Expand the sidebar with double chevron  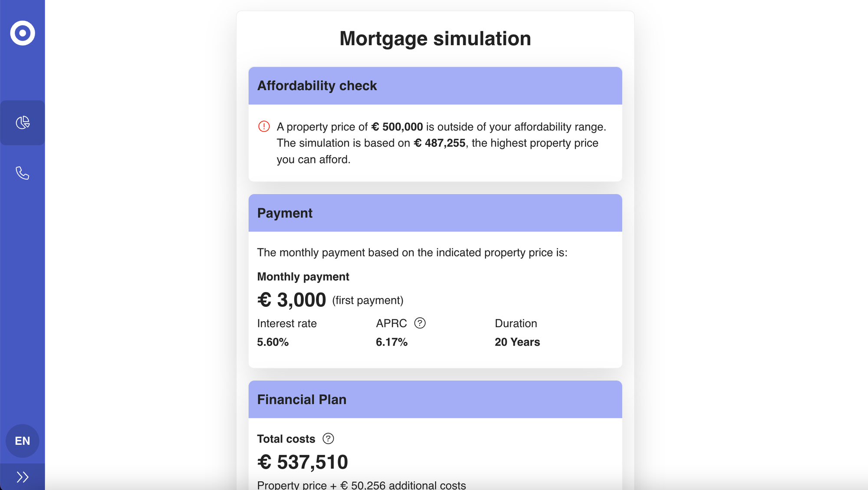point(23,477)
